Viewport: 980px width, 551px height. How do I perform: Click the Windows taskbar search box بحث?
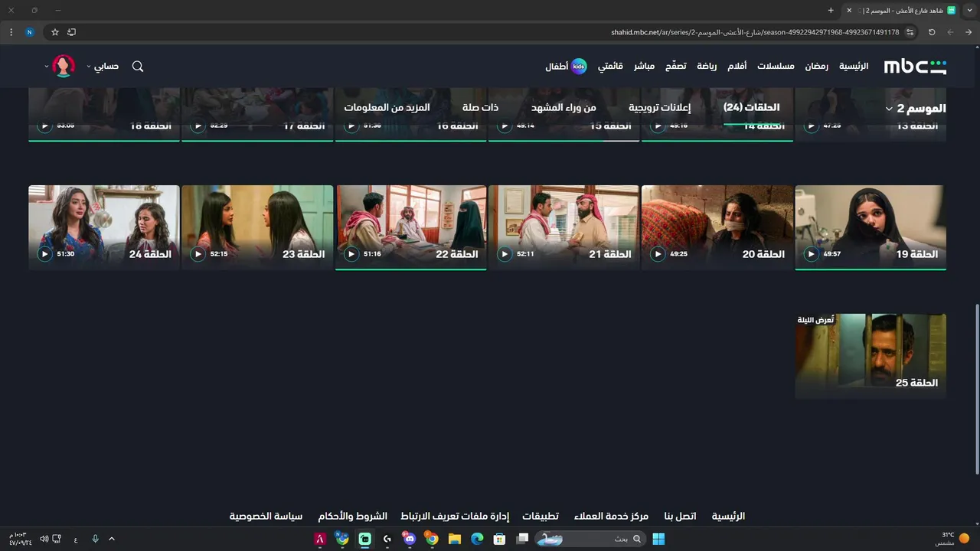[590, 539]
